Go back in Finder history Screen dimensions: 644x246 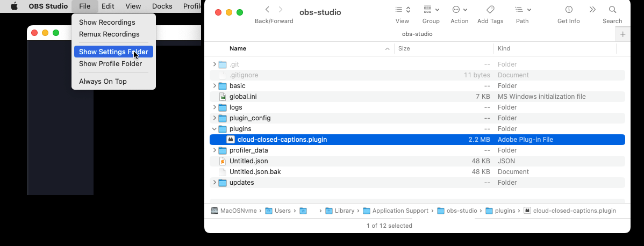267,10
